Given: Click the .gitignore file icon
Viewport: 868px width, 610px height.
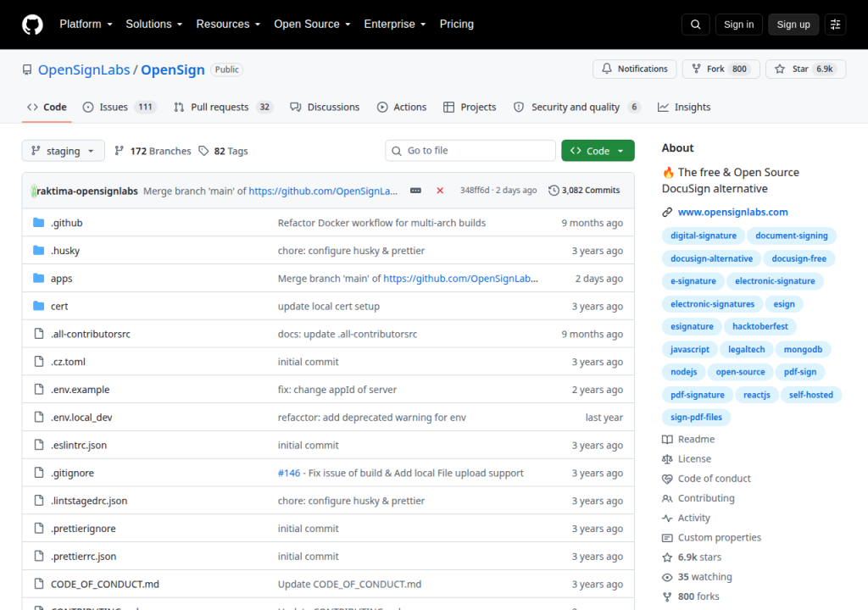Looking at the screenshot, I should point(39,472).
